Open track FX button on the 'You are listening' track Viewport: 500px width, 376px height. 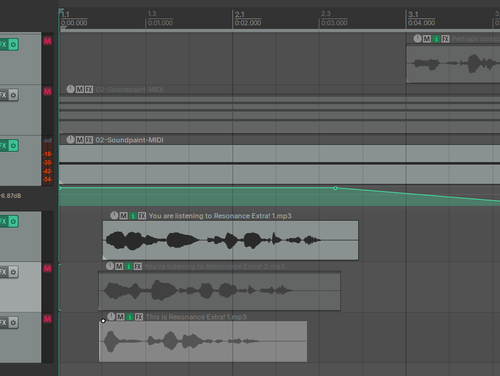pyautogui.click(x=3, y=221)
